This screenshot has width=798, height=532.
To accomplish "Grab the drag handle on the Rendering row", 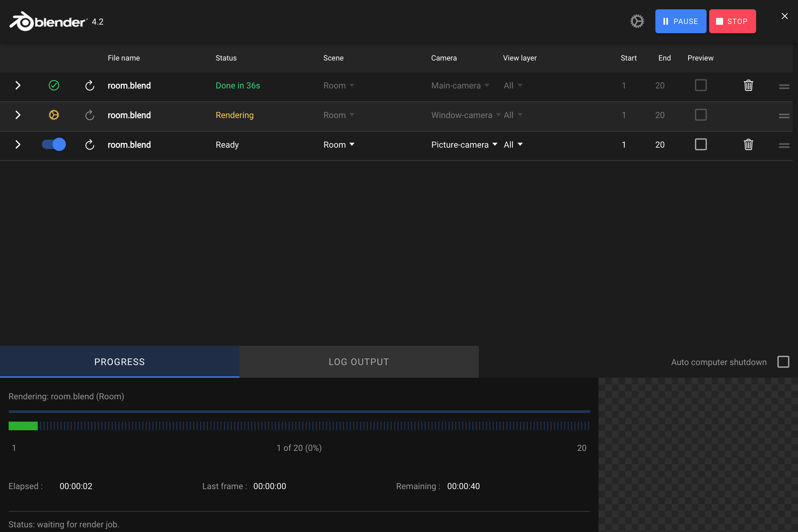I will click(x=784, y=116).
